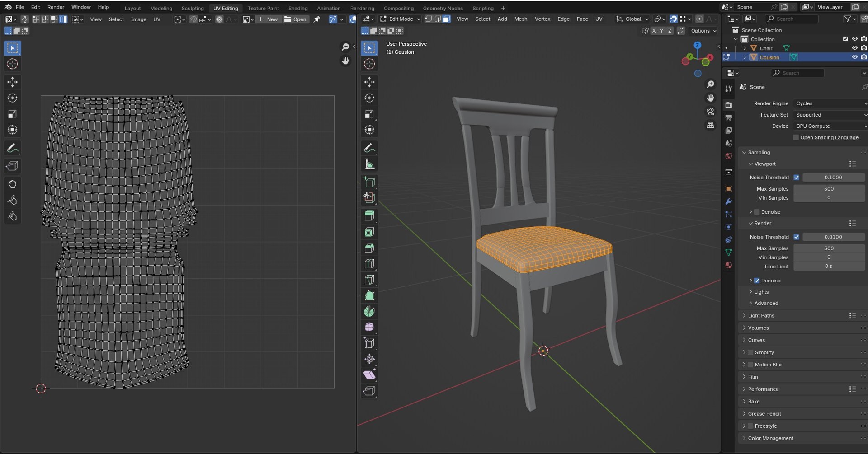Screen dimensions: 868x454
Task: Click the Options button in viewport header
Action: click(x=703, y=31)
